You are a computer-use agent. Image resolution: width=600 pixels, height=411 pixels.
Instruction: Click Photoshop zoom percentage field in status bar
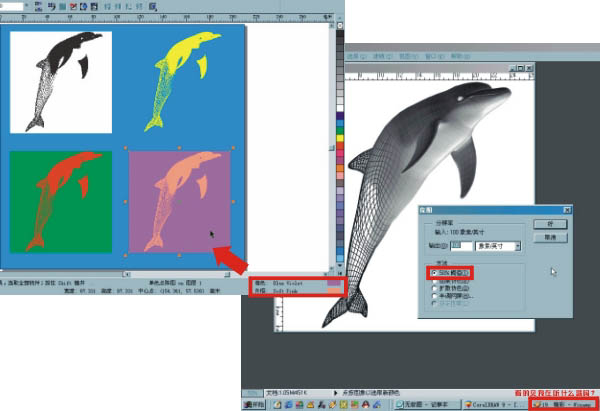point(252,393)
